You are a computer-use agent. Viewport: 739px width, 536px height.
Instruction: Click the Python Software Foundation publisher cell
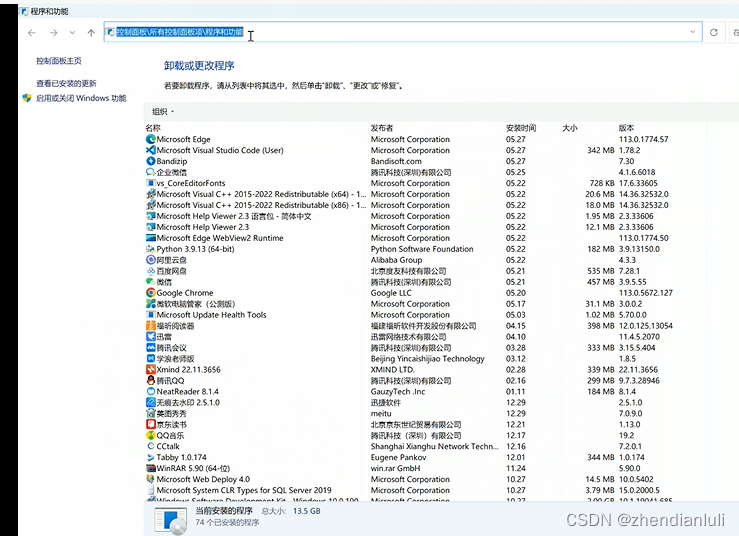[x=422, y=249]
